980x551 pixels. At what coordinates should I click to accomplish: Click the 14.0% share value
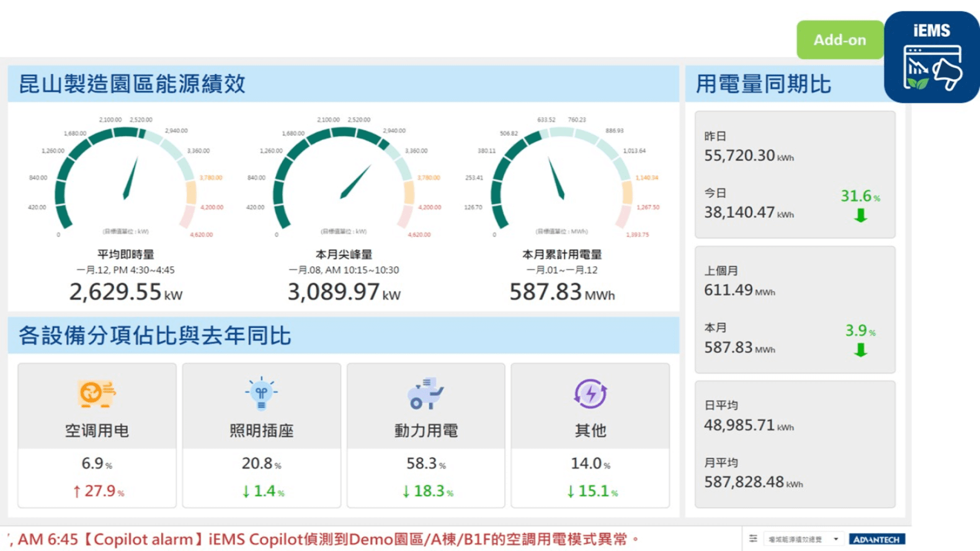591,463
